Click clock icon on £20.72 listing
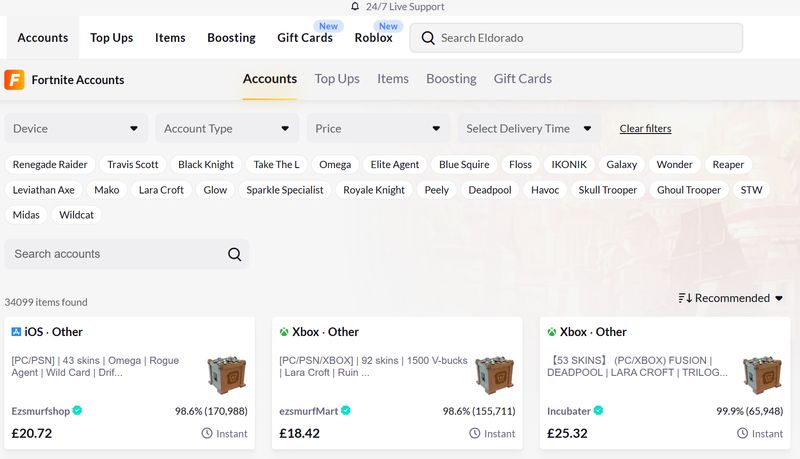Screen dimensions: 800x459 207,434
